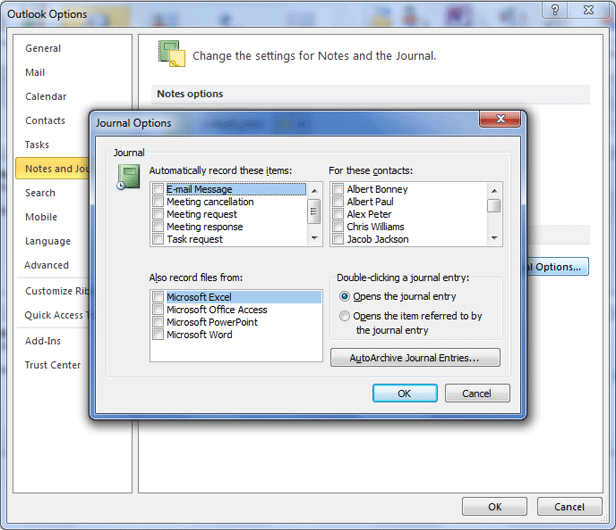Open the General options category
Screen dimensions: 616x530
click(x=43, y=48)
